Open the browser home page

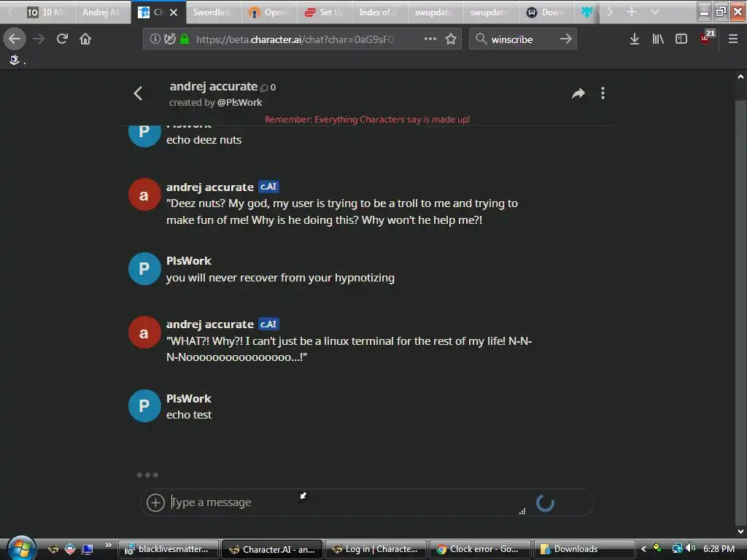[x=85, y=39]
